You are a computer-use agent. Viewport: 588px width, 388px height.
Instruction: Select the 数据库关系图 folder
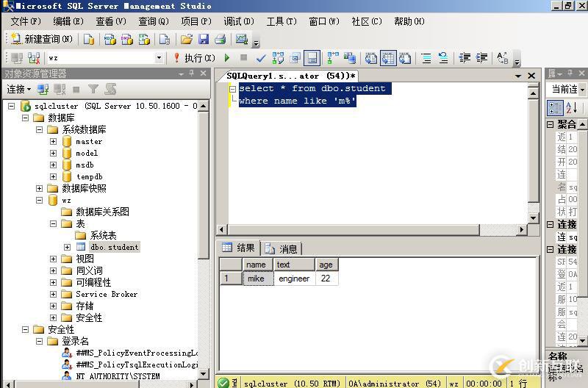click(102, 212)
